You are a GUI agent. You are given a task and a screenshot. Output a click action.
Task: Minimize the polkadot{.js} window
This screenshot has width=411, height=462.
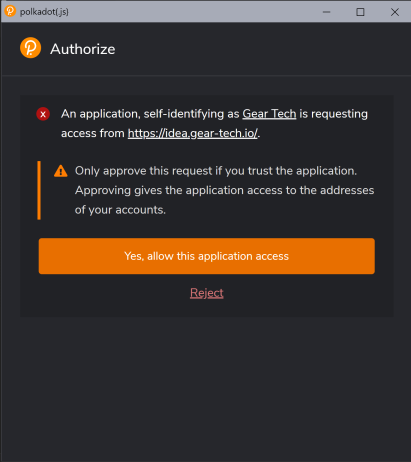(326, 12)
